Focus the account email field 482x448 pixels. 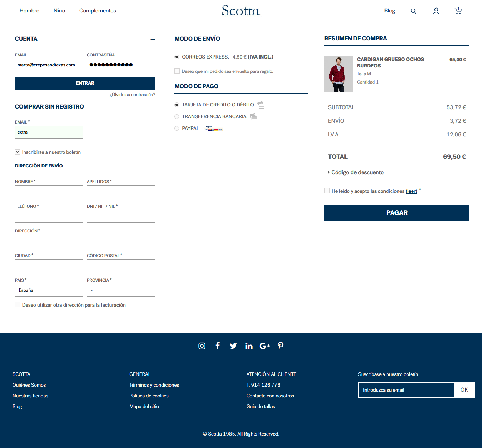point(49,65)
